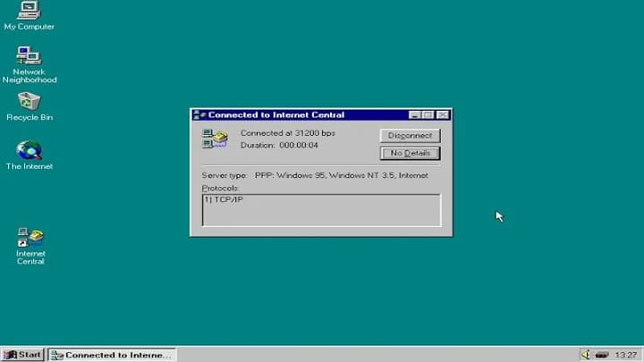This screenshot has width=644, height=362.
Task: Click the No Details button
Action: 410,154
